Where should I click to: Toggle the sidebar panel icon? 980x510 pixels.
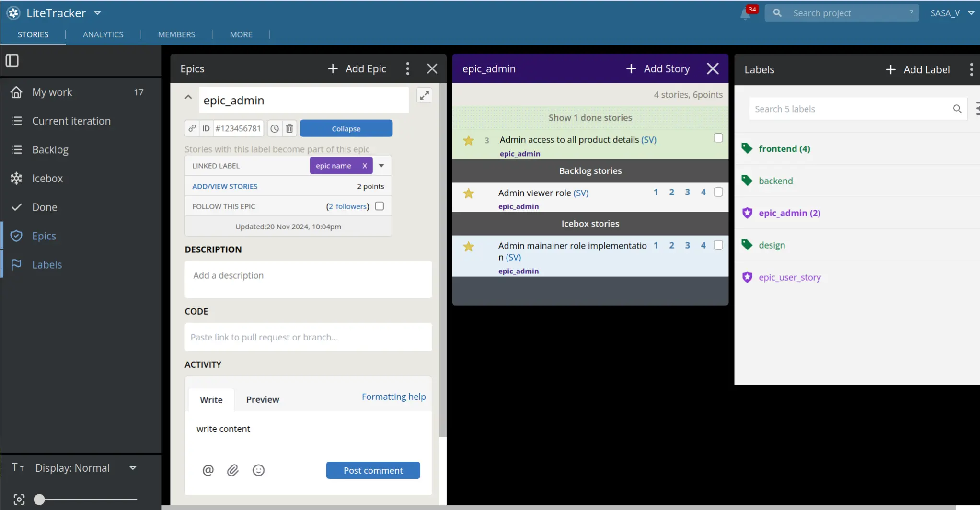(12, 60)
